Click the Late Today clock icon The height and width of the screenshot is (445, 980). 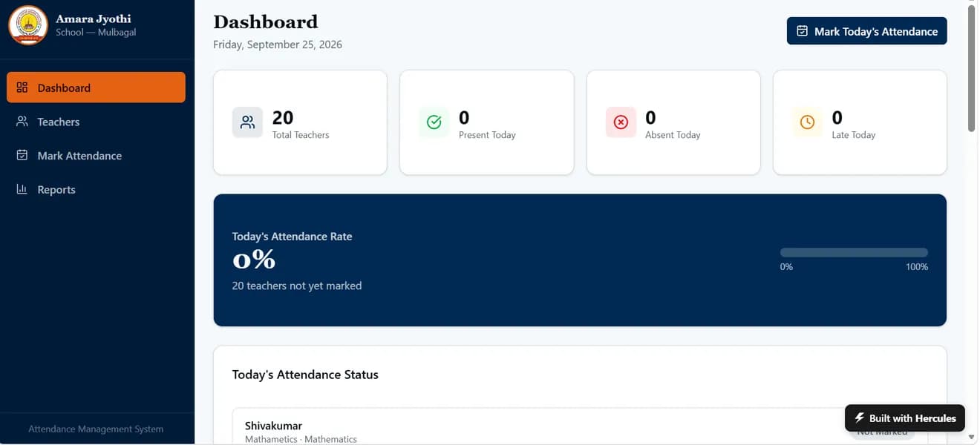pos(807,122)
